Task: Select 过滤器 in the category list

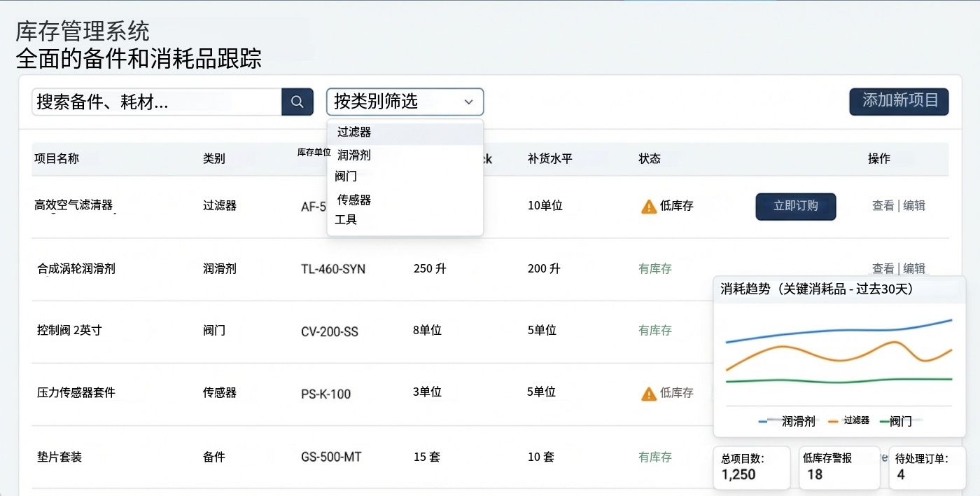Action: [x=405, y=132]
